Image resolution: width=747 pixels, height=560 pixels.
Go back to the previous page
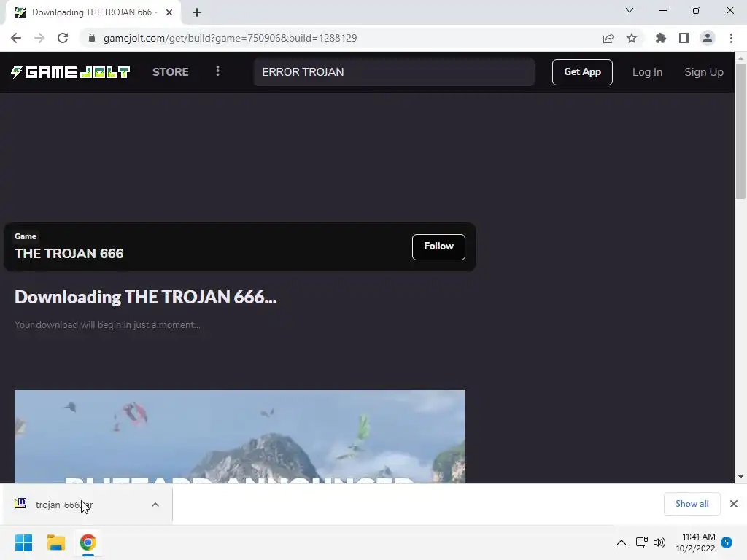click(16, 38)
